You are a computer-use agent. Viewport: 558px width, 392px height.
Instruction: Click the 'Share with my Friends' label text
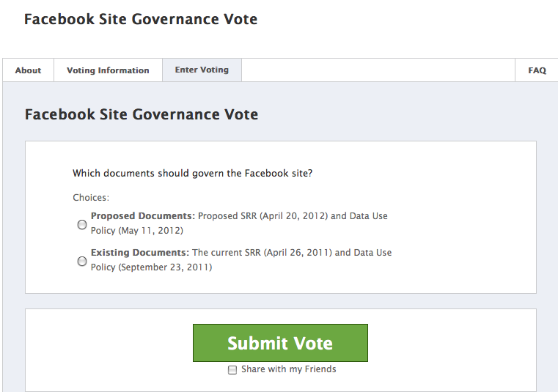pos(289,369)
